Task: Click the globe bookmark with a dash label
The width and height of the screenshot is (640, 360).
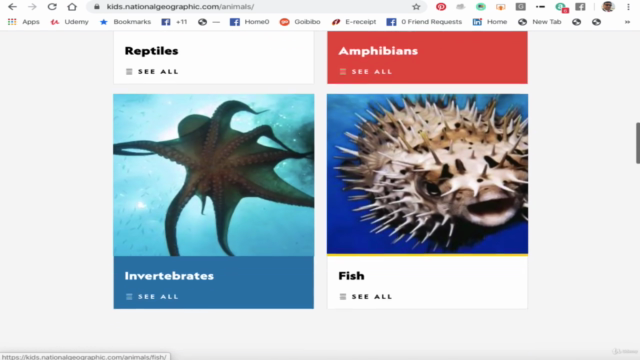Action: [x=209, y=22]
